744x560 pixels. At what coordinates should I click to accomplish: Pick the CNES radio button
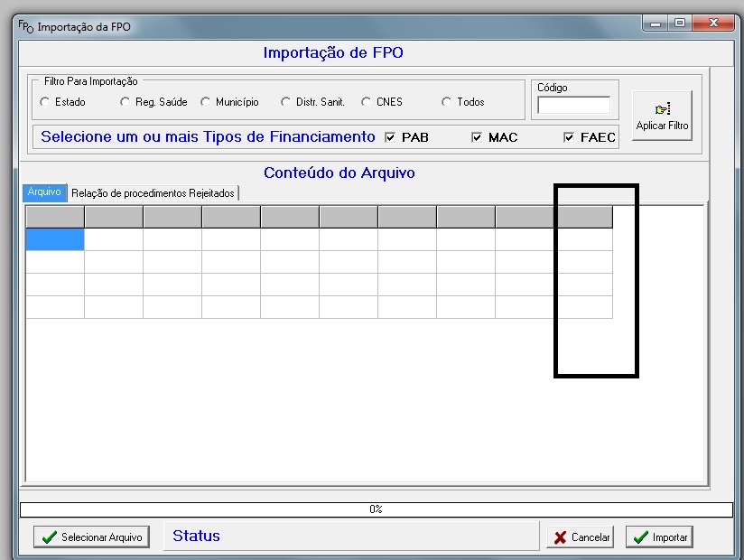[x=367, y=103]
